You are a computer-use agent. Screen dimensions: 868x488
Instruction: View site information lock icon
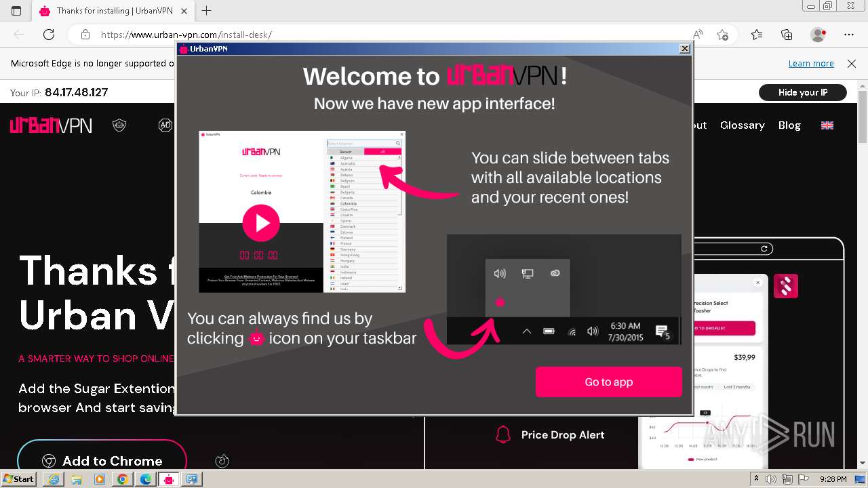(x=85, y=35)
